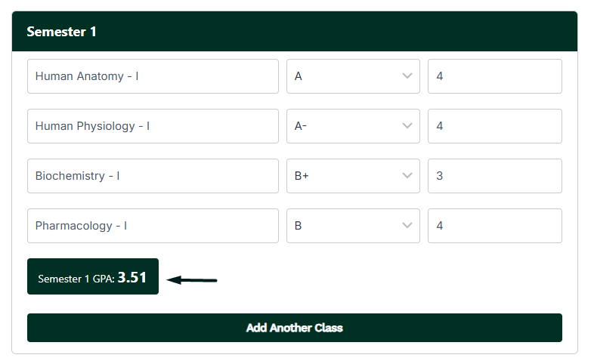This screenshot has height=364, width=591.
Task: Click the Human Physiology credits input
Action: (x=494, y=126)
